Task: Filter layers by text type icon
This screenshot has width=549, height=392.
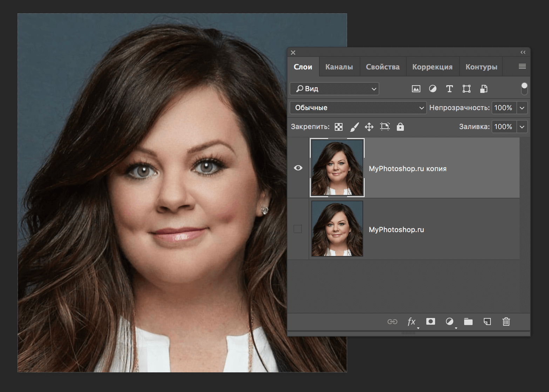Action: (x=449, y=89)
